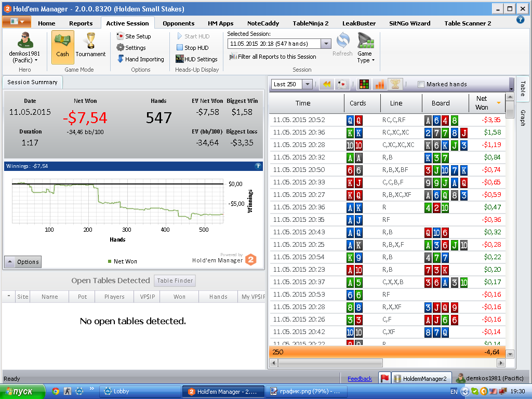Click demkos1981 (Pacific) status bar item

coord(490,378)
